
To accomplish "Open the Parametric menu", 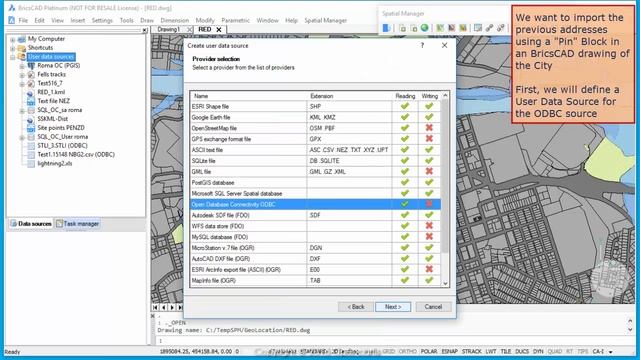I will (x=235, y=20).
